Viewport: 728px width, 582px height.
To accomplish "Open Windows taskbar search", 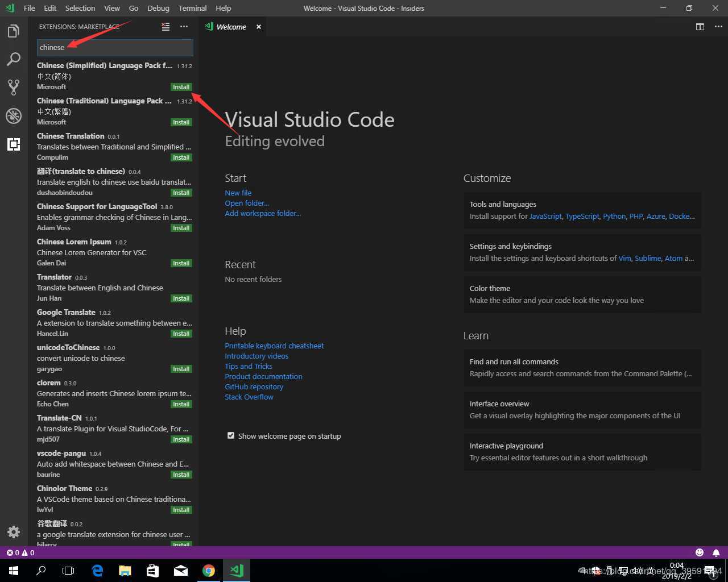I will [x=41, y=571].
